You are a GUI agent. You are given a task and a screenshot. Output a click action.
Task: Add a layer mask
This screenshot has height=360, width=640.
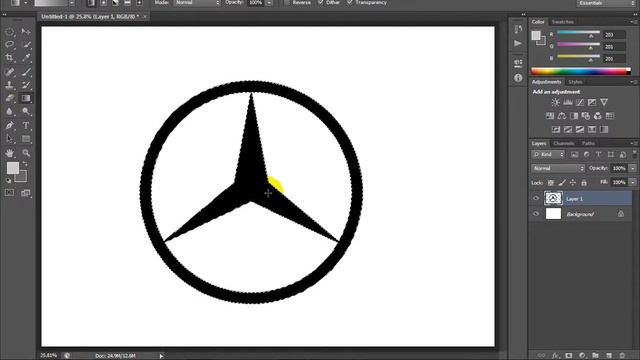[x=569, y=356]
